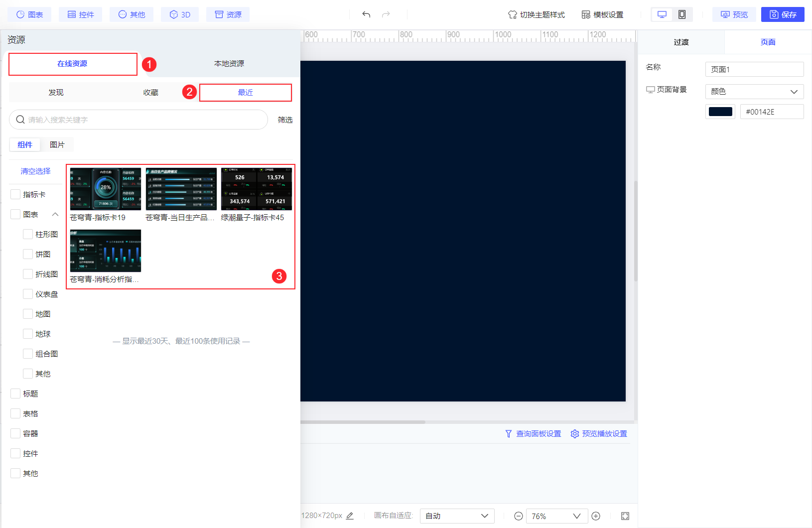Open the 页面背景 type dropdown
Image resolution: width=812 pixels, height=528 pixels.
point(754,92)
